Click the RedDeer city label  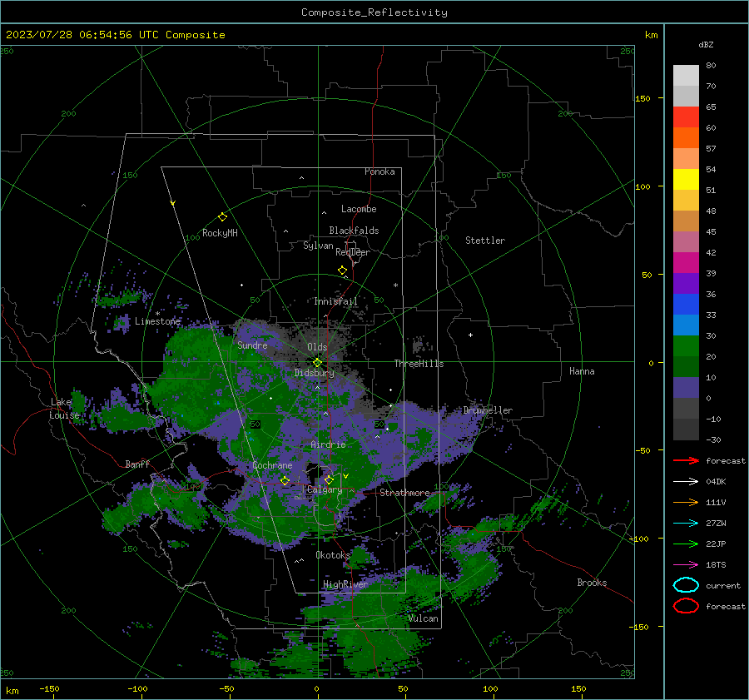(x=353, y=252)
